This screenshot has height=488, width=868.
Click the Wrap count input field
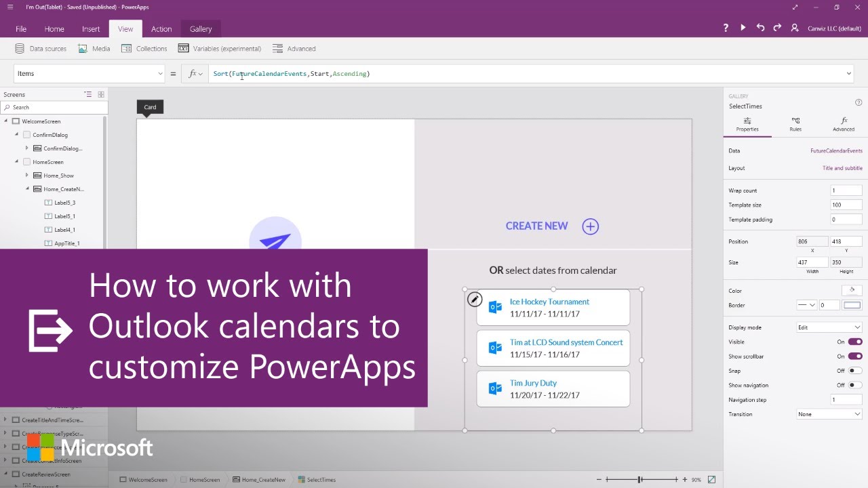pos(846,190)
